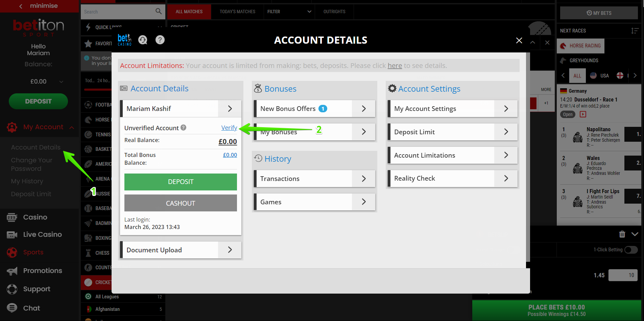
Task: Click the sidebar DEPOSIT button
Action: tap(38, 101)
